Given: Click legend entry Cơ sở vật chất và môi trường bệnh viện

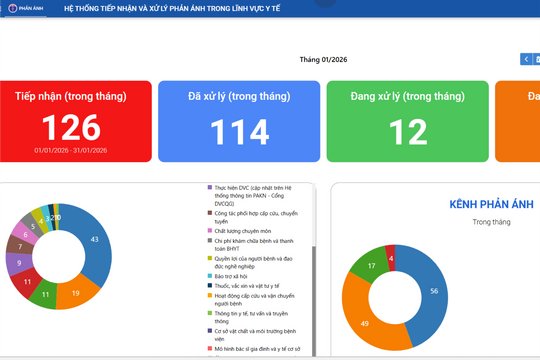Looking at the screenshot, I should click(252, 335).
